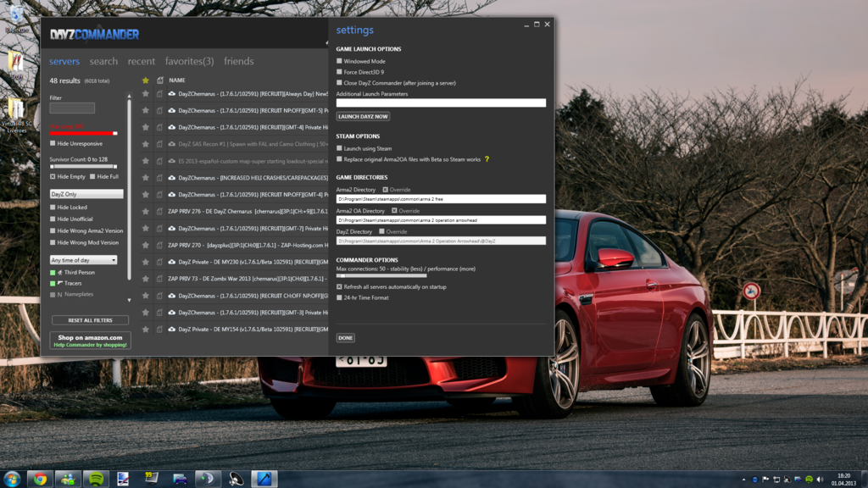Click the volume icon in system tray

pyautogui.click(x=820, y=480)
